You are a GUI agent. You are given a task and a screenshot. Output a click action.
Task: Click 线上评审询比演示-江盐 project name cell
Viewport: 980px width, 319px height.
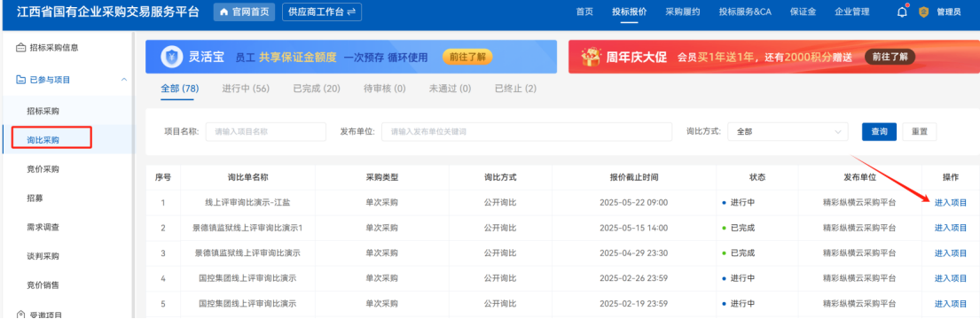tap(247, 202)
